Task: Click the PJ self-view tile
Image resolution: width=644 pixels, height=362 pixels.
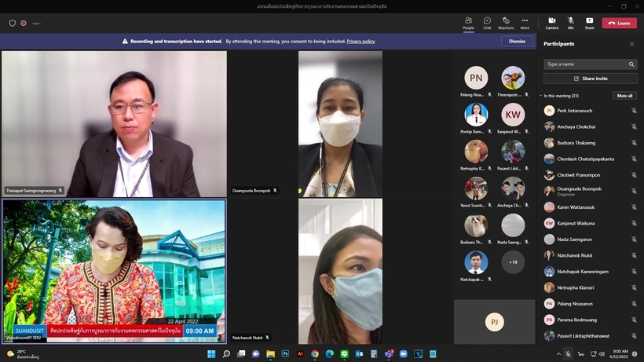Action: click(x=495, y=322)
